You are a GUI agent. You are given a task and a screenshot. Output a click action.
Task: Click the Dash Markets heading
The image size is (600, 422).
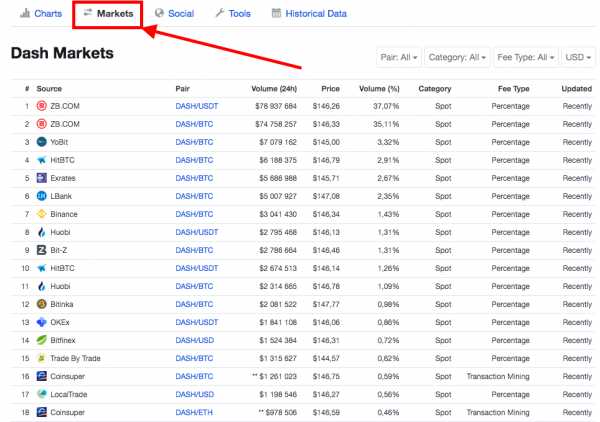pyautogui.click(x=62, y=53)
